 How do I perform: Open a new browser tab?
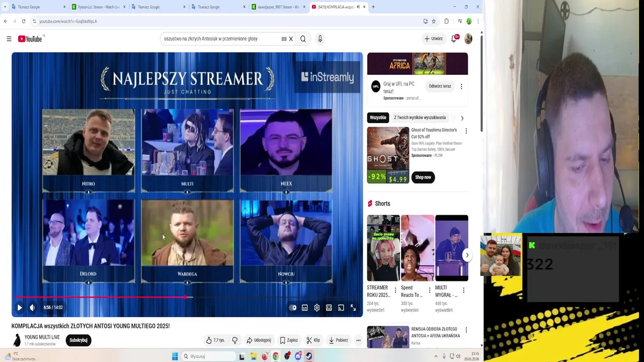tap(373, 7)
